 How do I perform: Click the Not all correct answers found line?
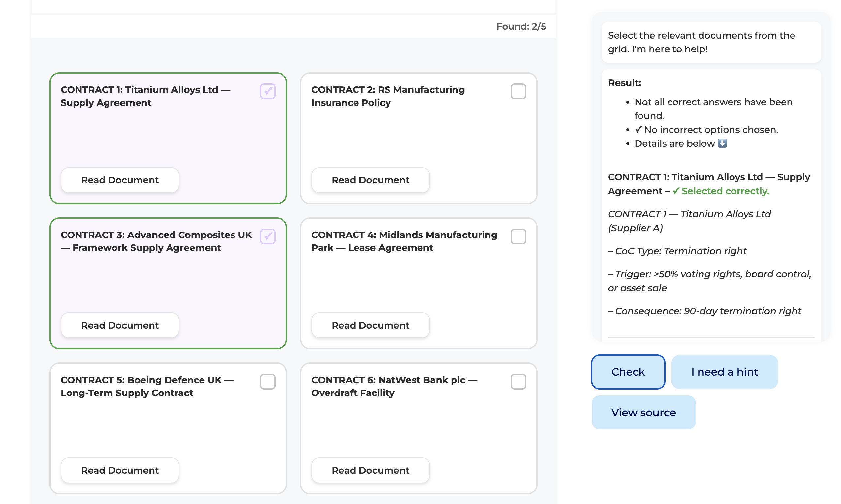(713, 109)
